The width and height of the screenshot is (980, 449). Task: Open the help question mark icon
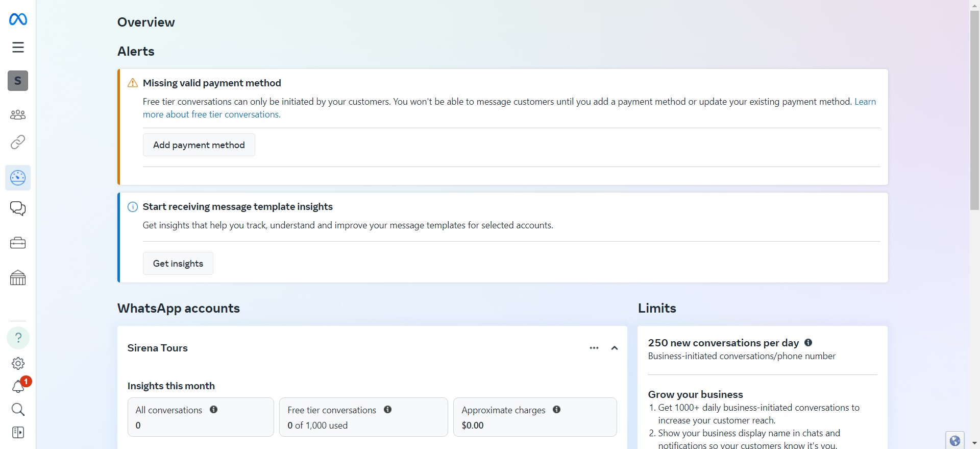[18, 338]
